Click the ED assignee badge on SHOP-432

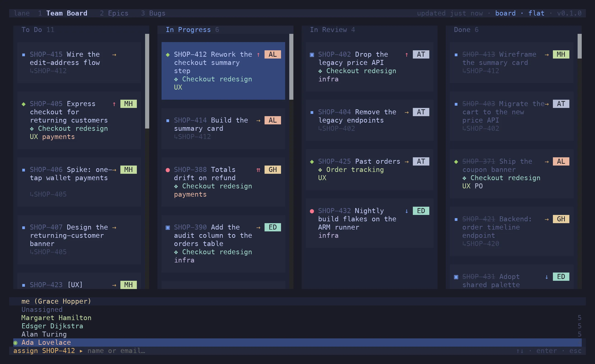tap(421, 211)
